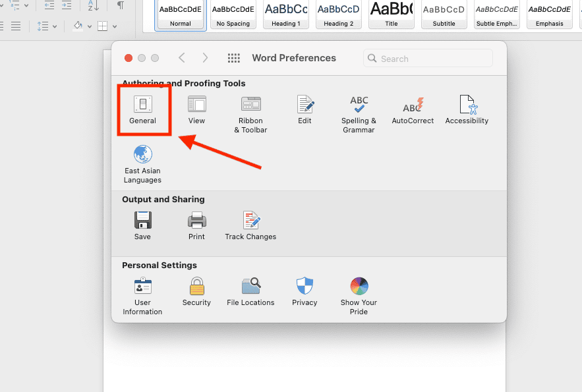Open Ribbon & Toolbar preferences
The height and width of the screenshot is (392, 582).
(x=250, y=114)
